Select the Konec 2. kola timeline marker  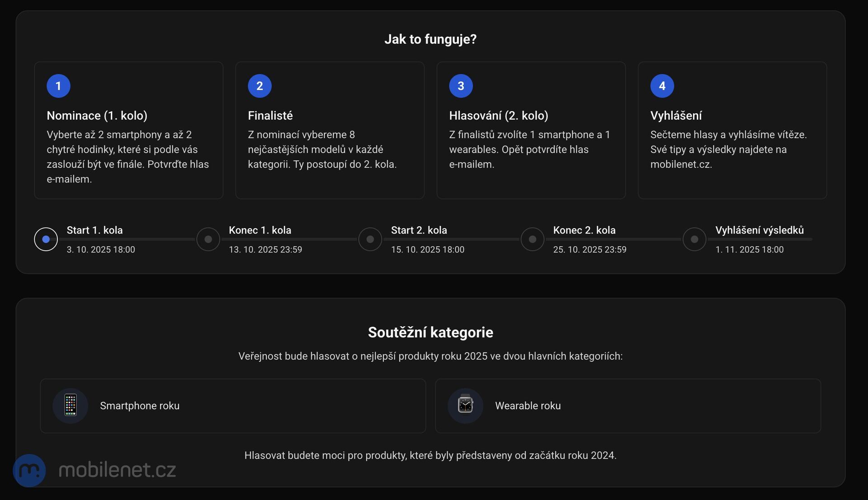click(533, 239)
